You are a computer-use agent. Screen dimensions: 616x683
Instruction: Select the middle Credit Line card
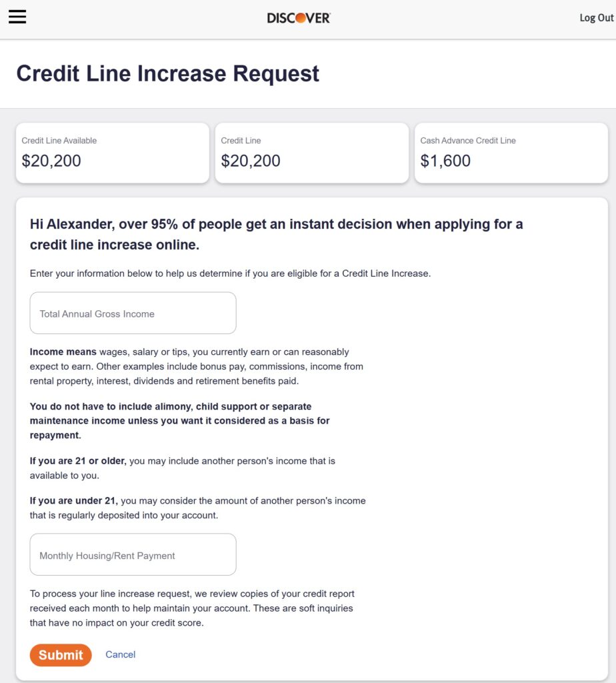click(x=311, y=153)
